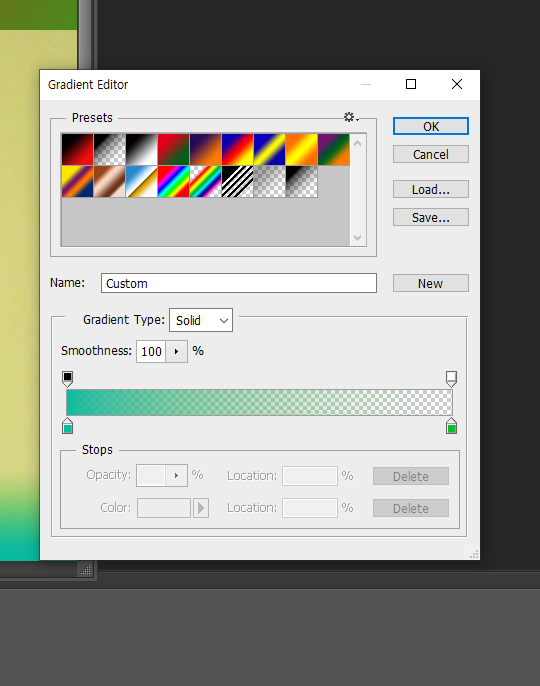Select the right green color stop
The height and width of the screenshot is (686, 540).
click(451, 426)
